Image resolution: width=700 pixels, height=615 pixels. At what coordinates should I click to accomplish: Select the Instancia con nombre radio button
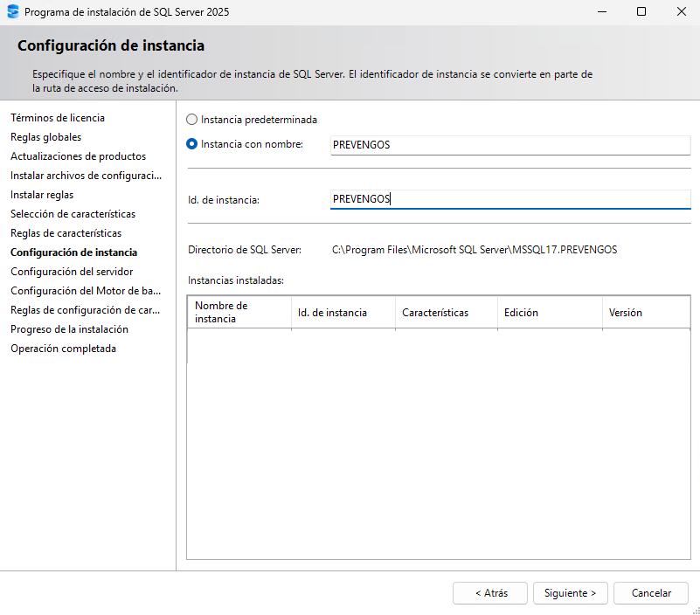[x=191, y=144]
